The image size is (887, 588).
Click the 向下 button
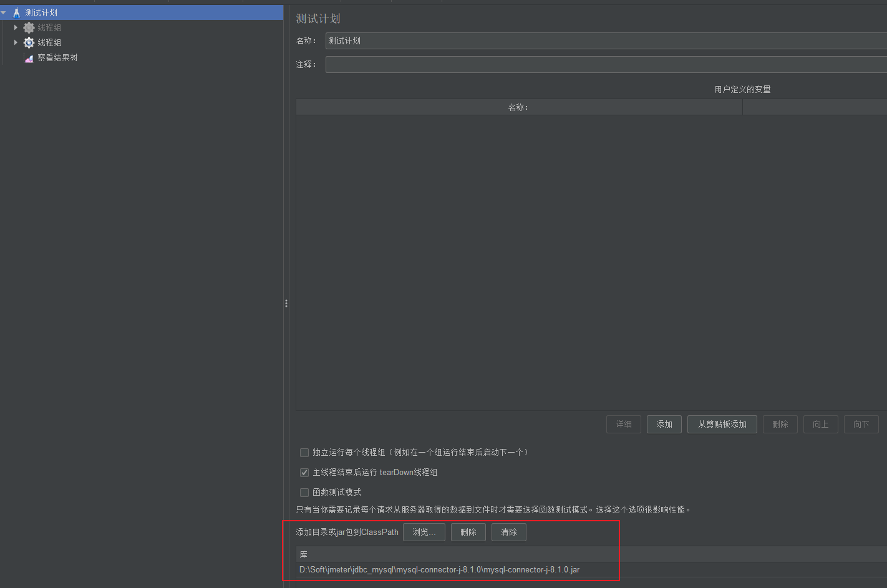click(861, 425)
